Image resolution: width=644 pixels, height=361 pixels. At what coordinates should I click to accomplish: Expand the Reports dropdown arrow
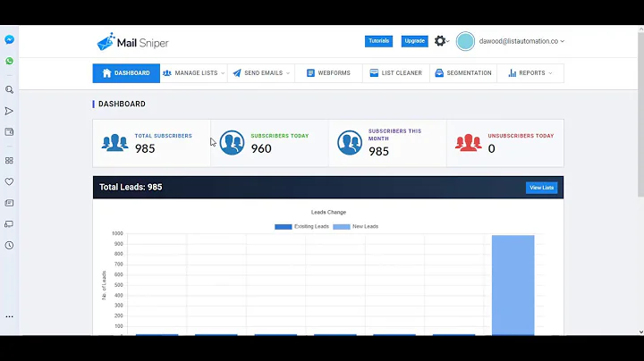[x=550, y=73]
